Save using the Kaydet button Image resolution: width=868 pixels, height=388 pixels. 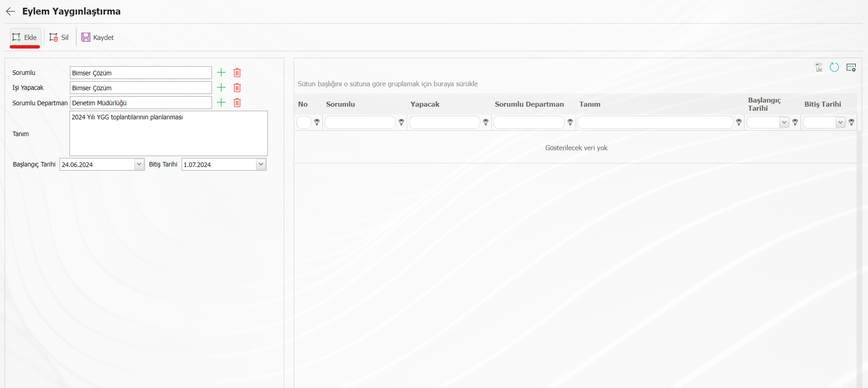click(98, 37)
